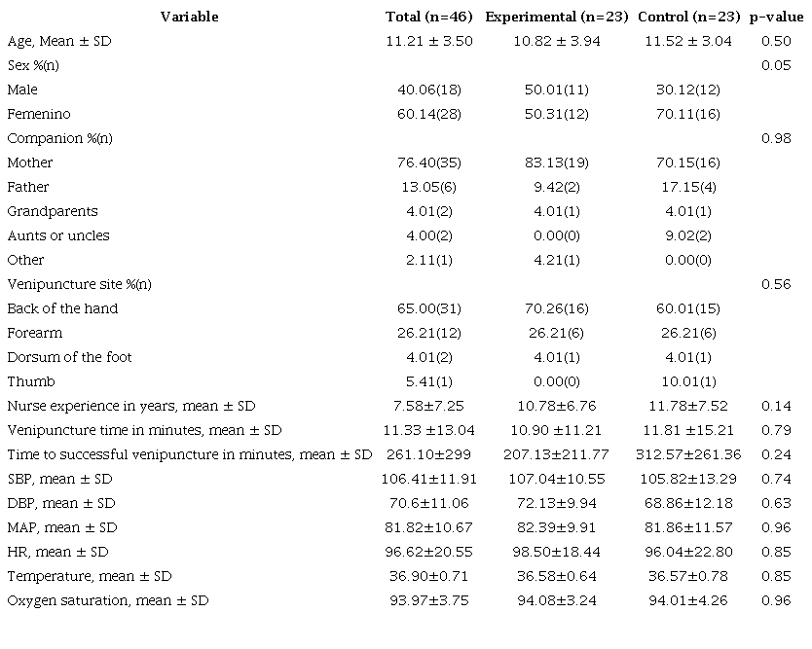The height and width of the screenshot is (649, 812).
Task: Select the 'Back of the hand' label
Action: (62, 308)
